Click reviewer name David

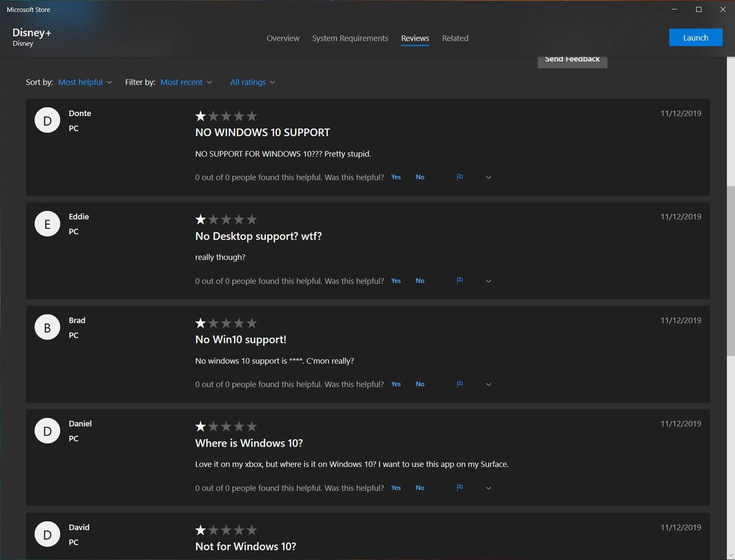[x=79, y=528]
